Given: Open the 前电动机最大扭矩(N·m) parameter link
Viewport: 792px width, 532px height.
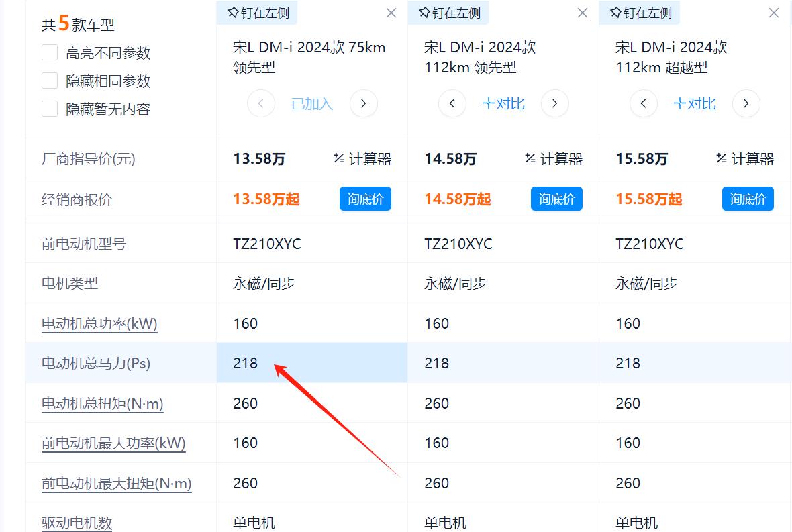Looking at the screenshot, I should (x=117, y=484).
